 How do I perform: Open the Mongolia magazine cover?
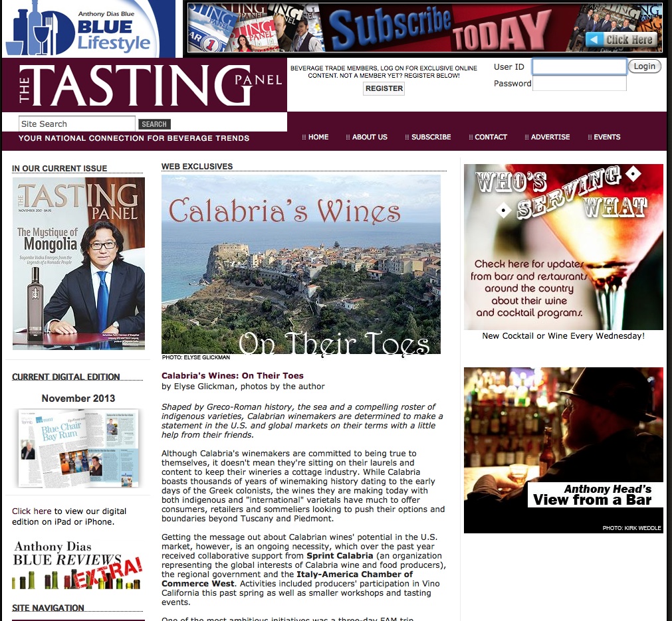(78, 264)
